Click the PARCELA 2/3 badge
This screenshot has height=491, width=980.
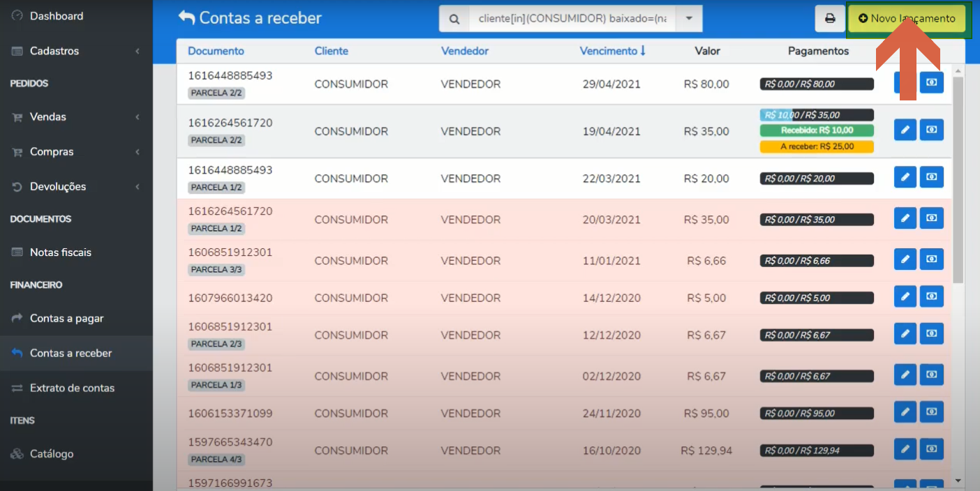coord(216,344)
